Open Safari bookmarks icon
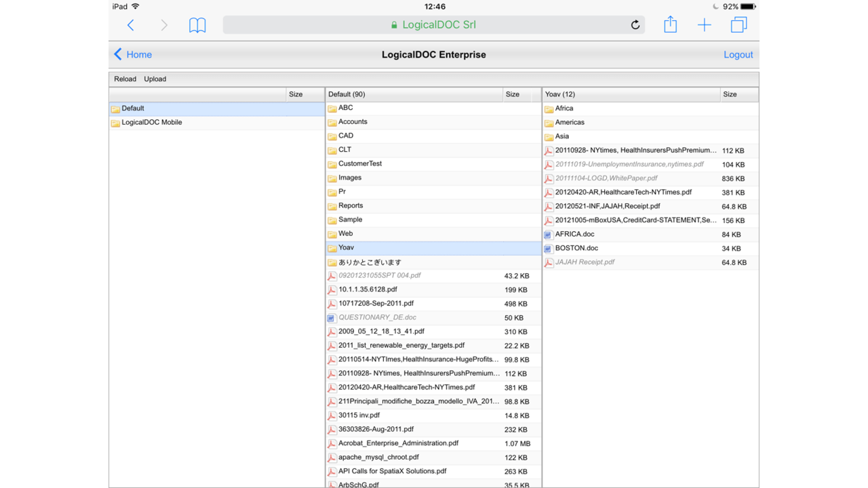Viewport: 868px width, 488px height. point(197,24)
